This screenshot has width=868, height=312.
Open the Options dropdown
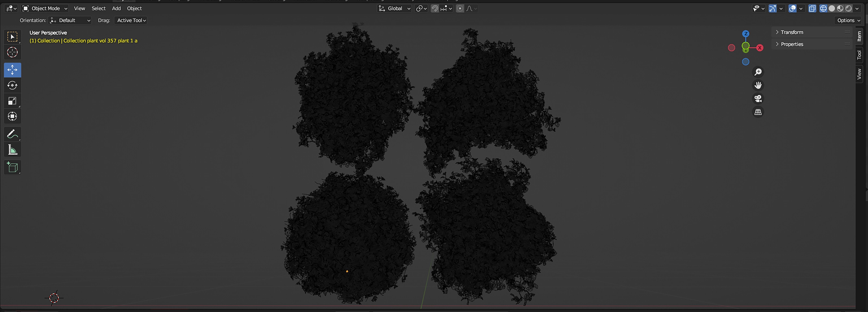click(849, 20)
